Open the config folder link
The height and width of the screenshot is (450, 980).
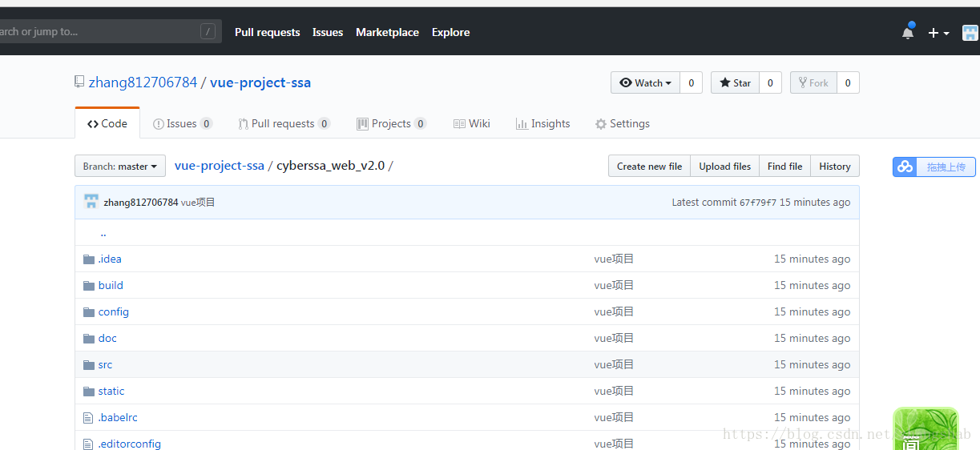coord(114,311)
